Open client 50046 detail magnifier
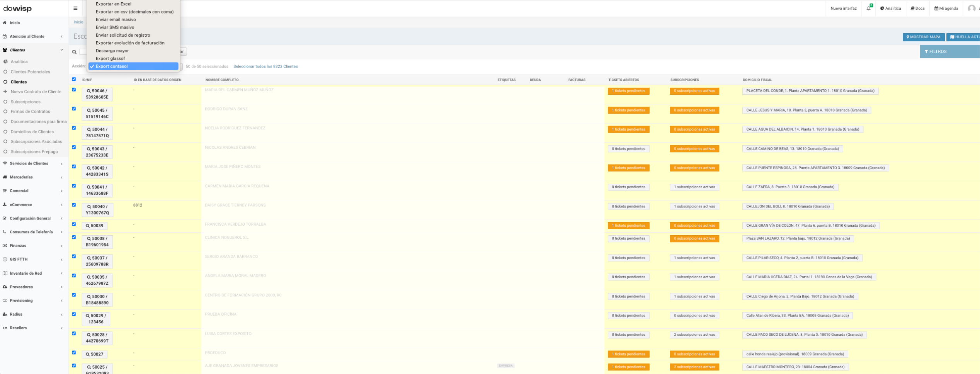The image size is (980, 374). pos(88,91)
